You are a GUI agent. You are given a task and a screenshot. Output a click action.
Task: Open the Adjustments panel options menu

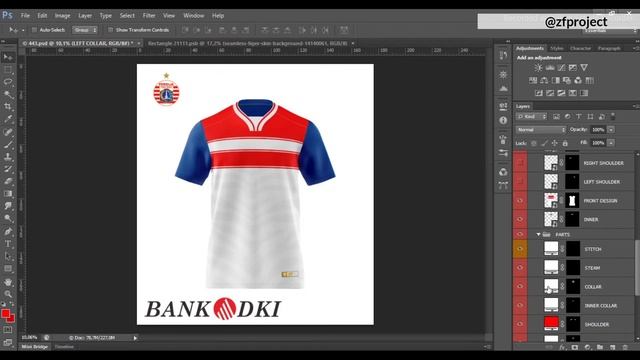[x=636, y=48]
